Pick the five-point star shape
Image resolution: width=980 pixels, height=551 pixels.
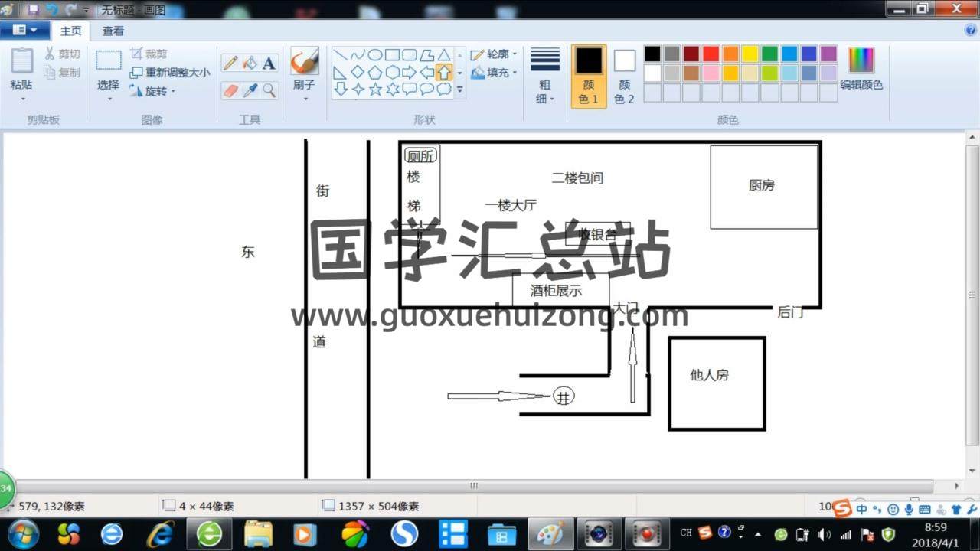coord(375,90)
